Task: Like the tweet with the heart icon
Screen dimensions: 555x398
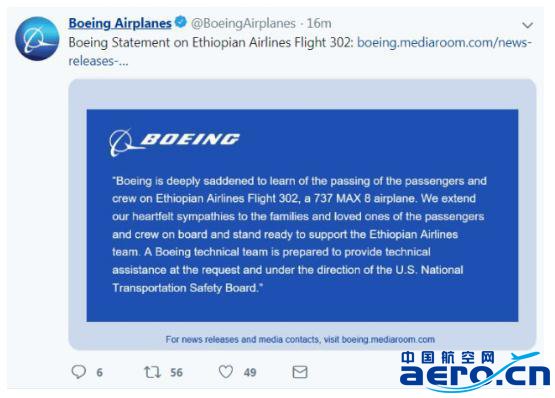Action: 226,372
